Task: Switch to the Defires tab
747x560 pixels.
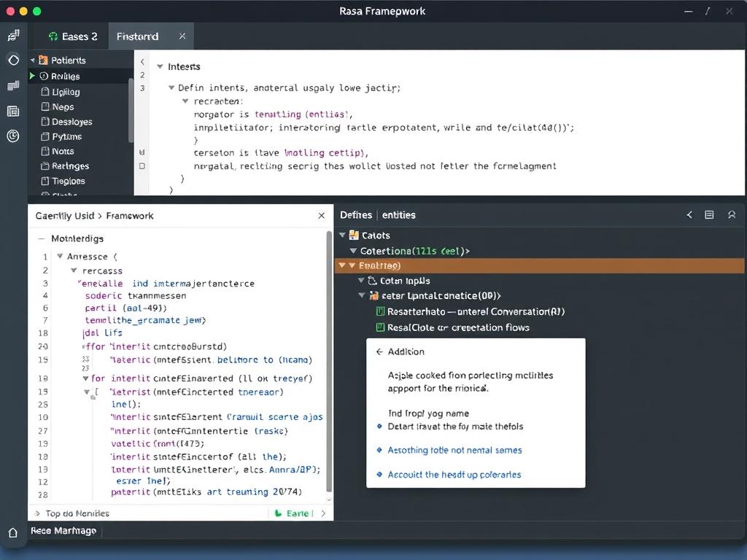Action: point(356,215)
